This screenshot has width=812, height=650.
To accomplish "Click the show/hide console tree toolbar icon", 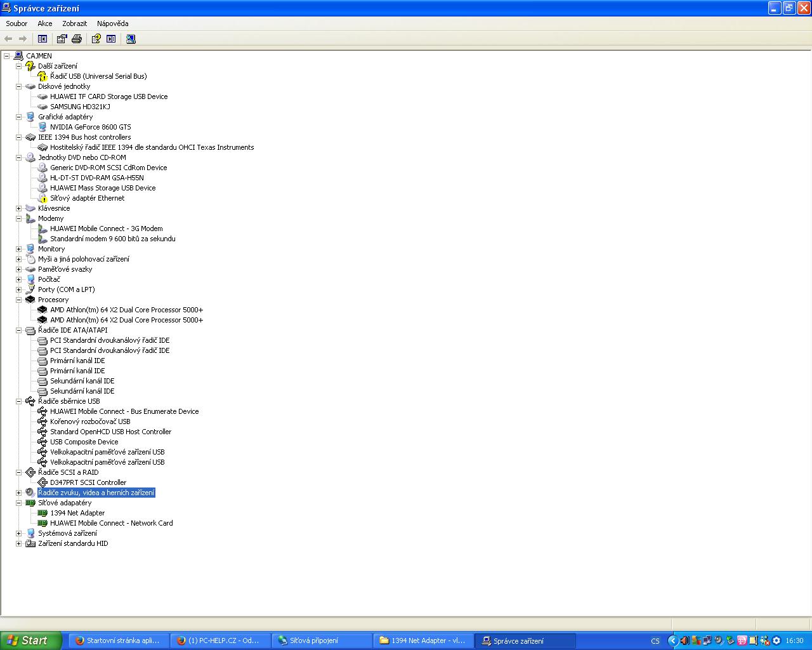I will (43, 39).
